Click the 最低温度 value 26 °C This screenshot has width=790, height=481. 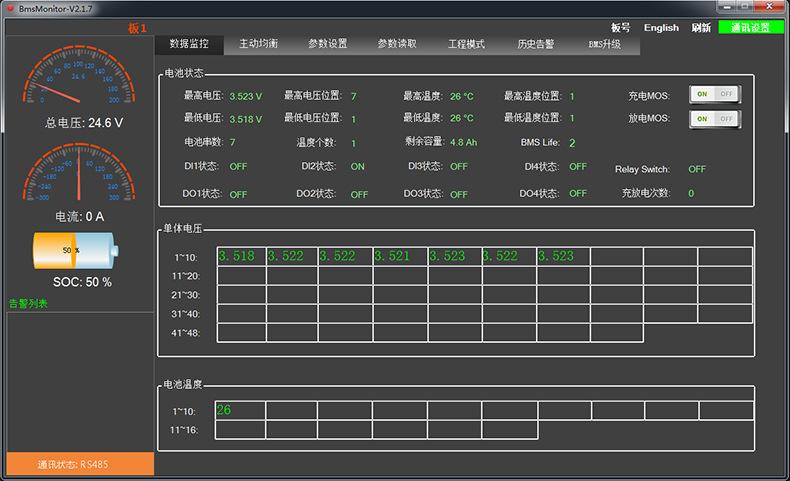click(x=462, y=118)
